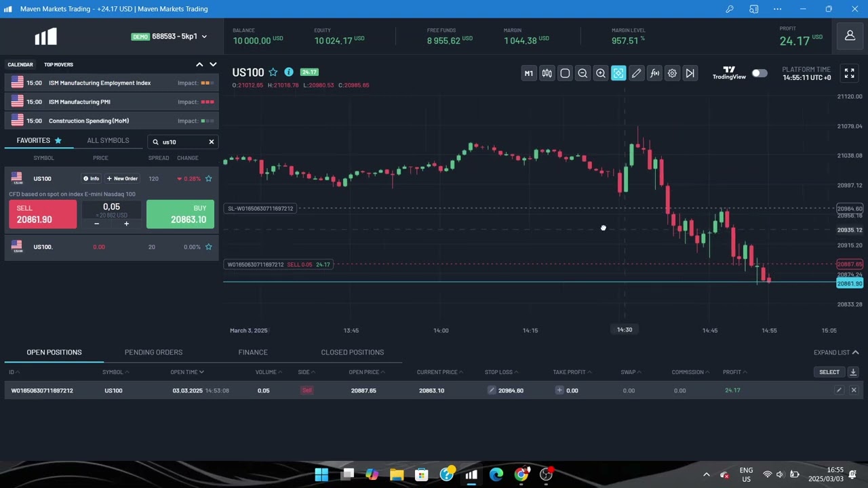868x488 pixels.
Task: Select the All Symbols tab
Action: 108,140
